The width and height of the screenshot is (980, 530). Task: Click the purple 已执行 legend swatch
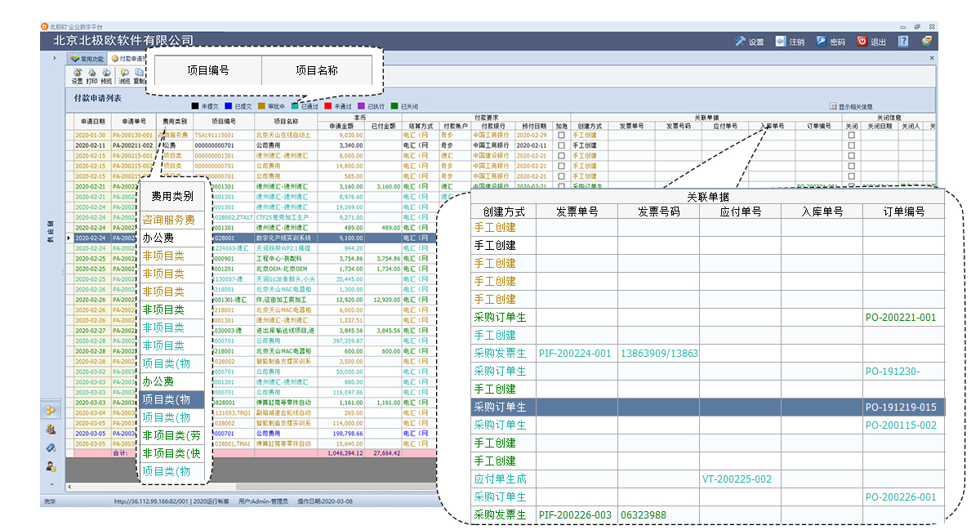point(361,106)
